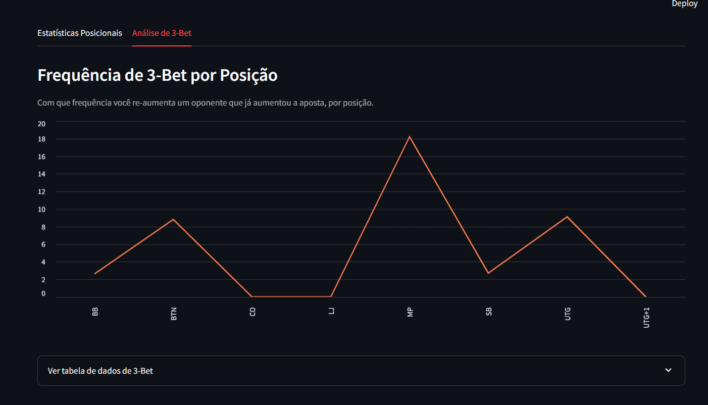Click the UTG+1 data point on the line
The image size is (708, 405).
pyautogui.click(x=645, y=296)
